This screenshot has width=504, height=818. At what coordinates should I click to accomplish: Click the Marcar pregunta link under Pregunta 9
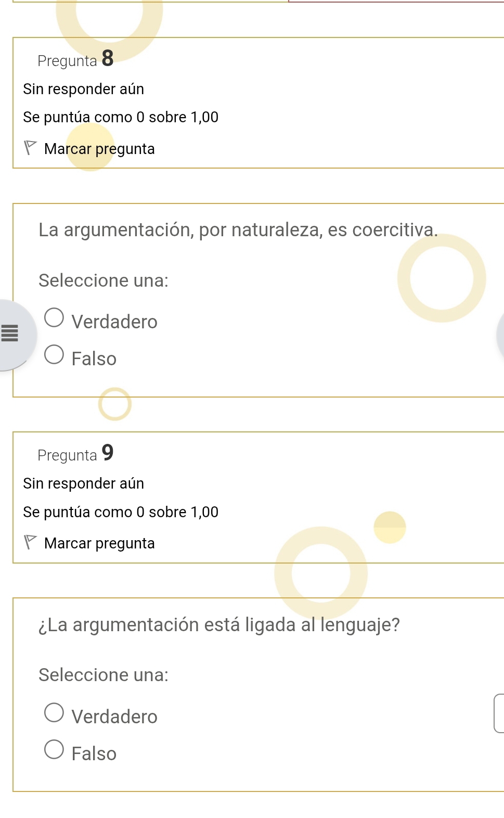click(99, 543)
